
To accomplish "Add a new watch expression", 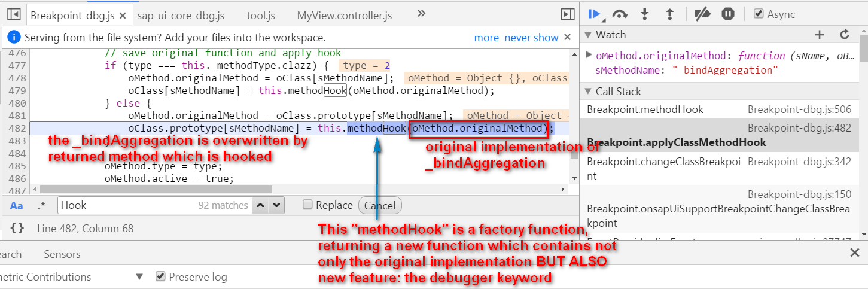I will 820,35.
